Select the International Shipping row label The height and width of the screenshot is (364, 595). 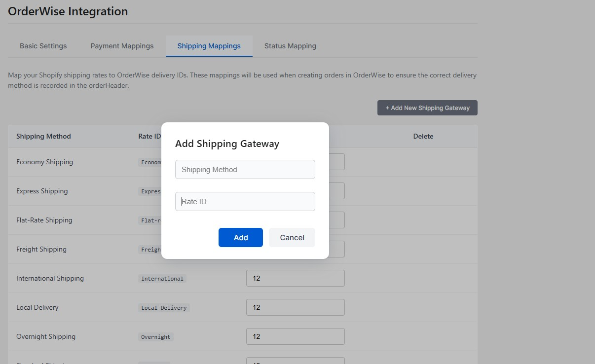pyautogui.click(x=50, y=278)
